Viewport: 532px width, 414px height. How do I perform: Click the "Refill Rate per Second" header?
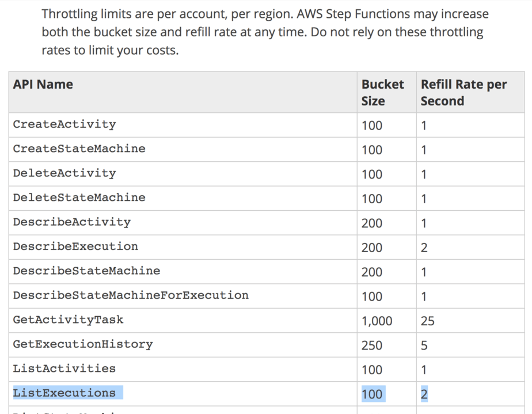[463, 92]
